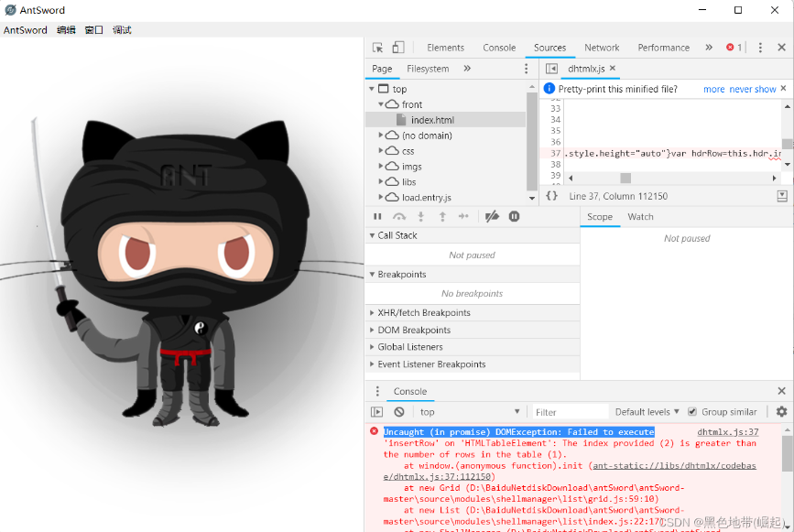Expand the css folder node
Viewport: 794px width, 532px height.
pyautogui.click(x=381, y=150)
